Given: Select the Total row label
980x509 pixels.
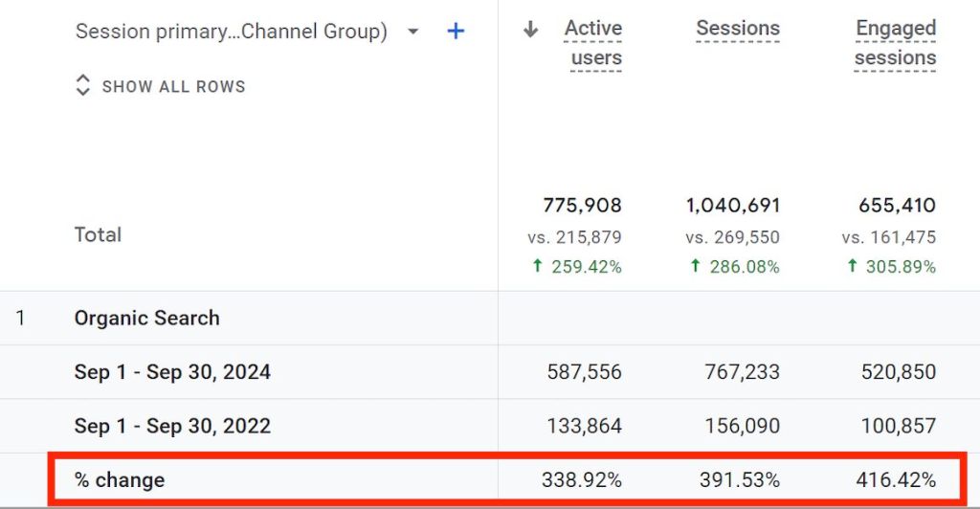Looking at the screenshot, I should pos(99,234).
